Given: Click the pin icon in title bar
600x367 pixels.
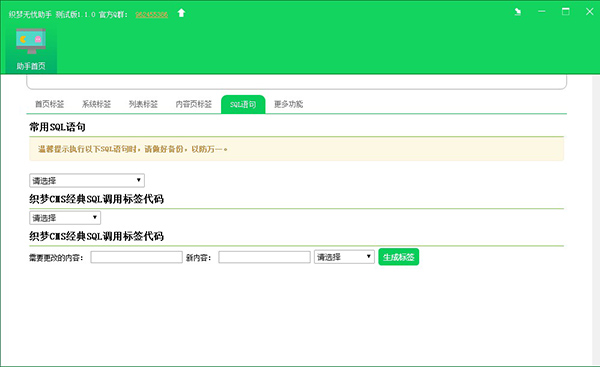Looking at the screenshot, I should click(x=518, y=12).
